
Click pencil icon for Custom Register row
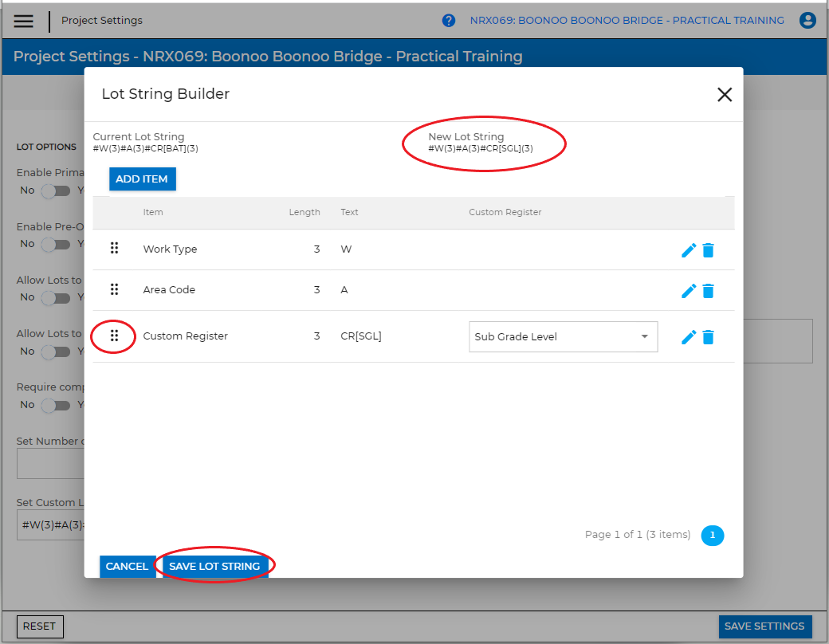click(x=689, y=337)
